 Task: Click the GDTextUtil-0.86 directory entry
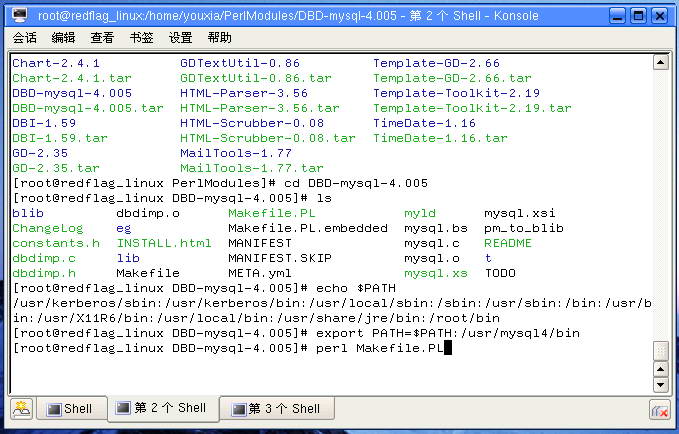click(x=239, y=63)
